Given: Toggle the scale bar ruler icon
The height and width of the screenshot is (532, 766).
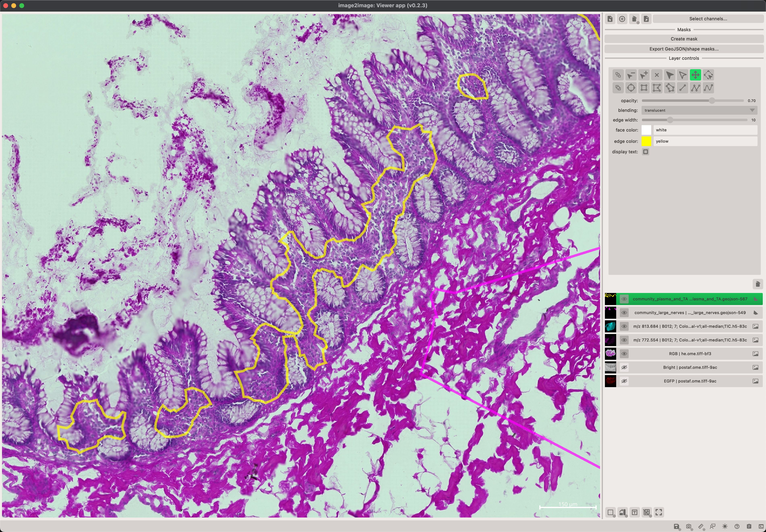Looking at the screenshot, I should click(701, 526).
